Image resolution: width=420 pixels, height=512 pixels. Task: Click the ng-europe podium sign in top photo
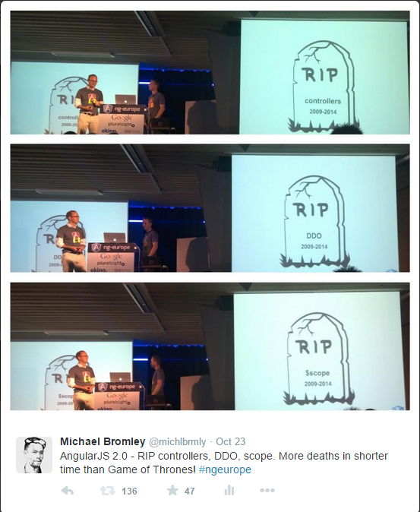pos(122,109)
